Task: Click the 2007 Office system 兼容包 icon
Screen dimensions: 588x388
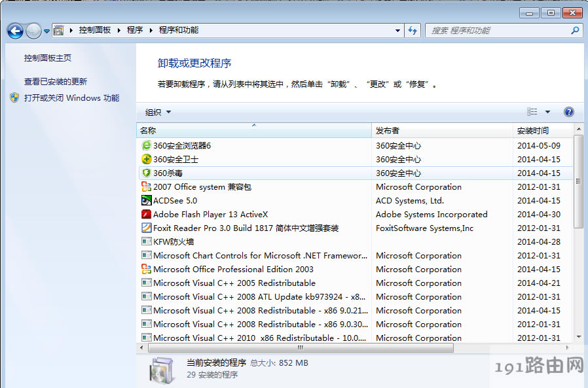Action: 147,186
